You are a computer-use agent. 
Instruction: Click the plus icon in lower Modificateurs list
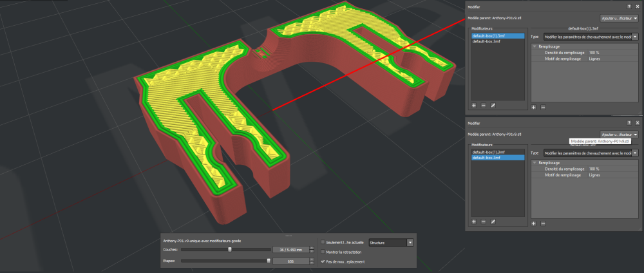(x=474, y=221)
